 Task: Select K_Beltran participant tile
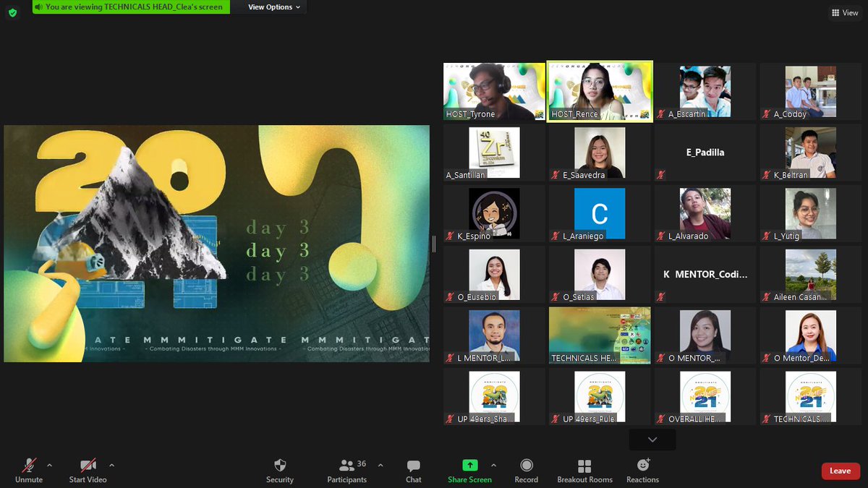811,153
